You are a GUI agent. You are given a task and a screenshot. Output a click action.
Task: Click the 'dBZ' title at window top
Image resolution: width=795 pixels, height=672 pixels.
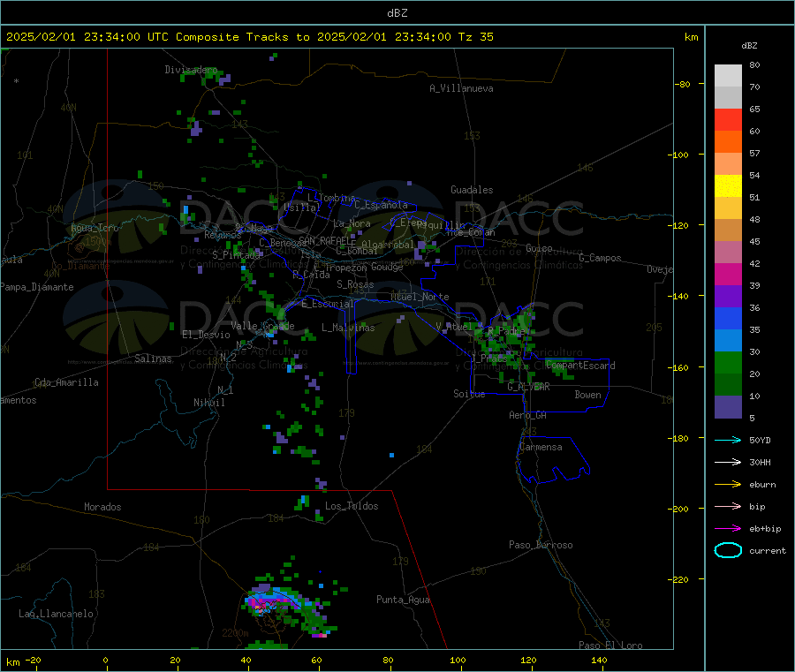point(397,13)
